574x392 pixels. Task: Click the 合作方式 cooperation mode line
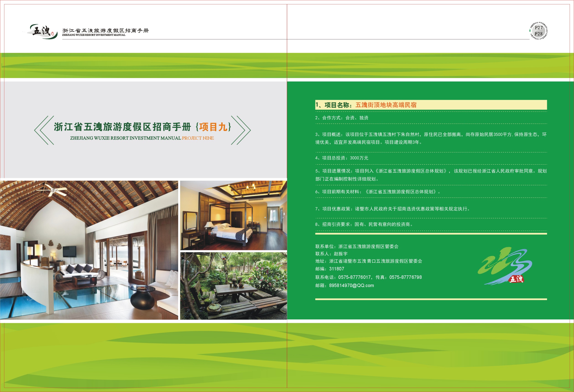click(x=342, y=118)
